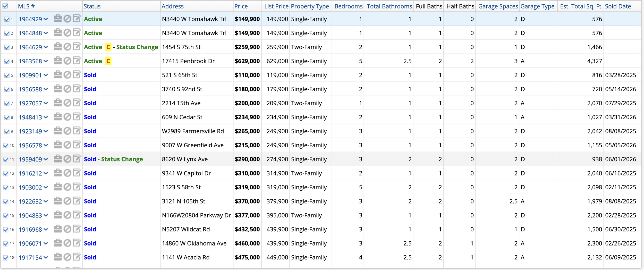Open the edit note icon for listing 1909901

(77, 75)
